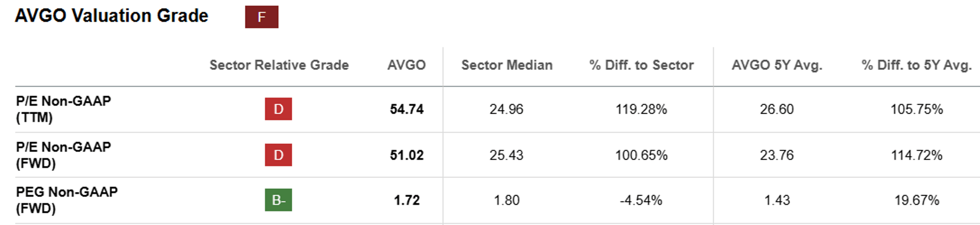Open the P/E Non-GAAP (TTM) metric
The width and height of the screenshot is (980, 225).
tap(63, 109)
